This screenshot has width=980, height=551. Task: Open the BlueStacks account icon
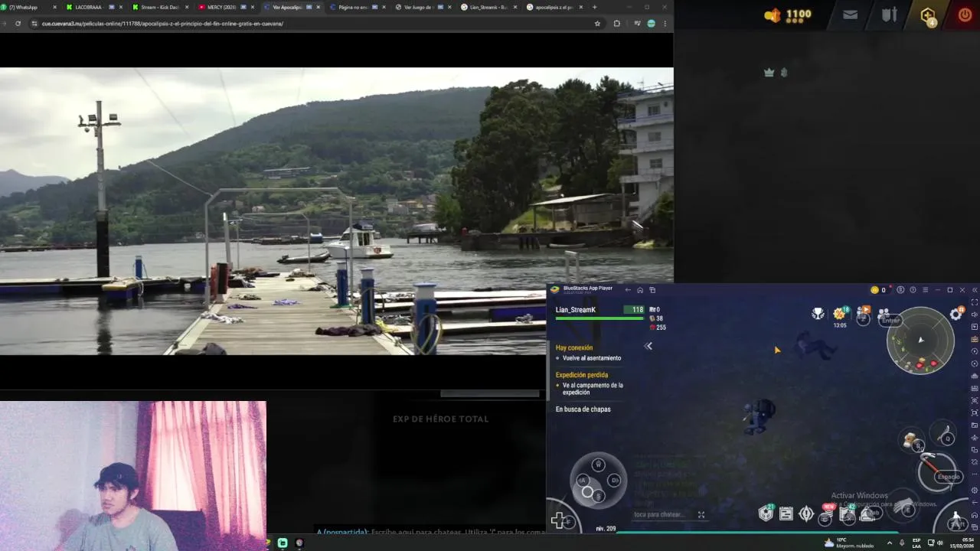tap(900, 290)
